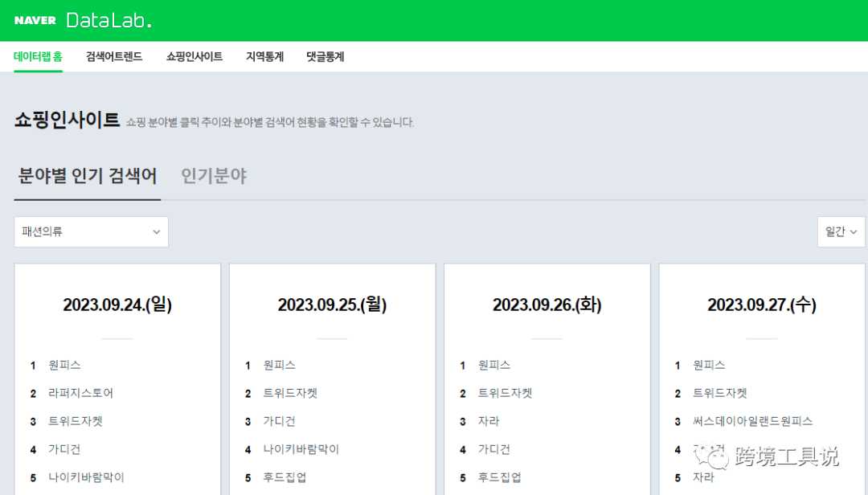Click 자라 under 2023.09.27.(수)
Image resolution: width=868 pixels, height=495 pixels.
[703, 477]
